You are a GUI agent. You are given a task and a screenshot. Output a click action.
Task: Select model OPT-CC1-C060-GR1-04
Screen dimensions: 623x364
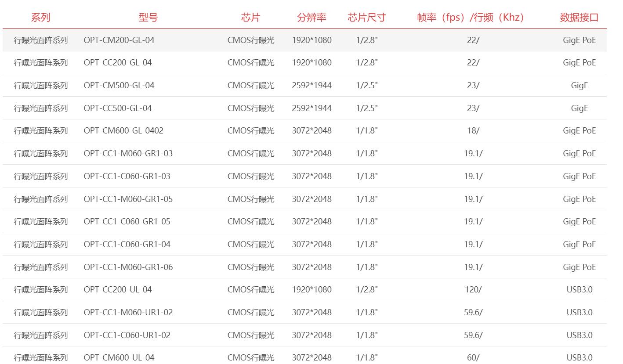tap(127, 244)
